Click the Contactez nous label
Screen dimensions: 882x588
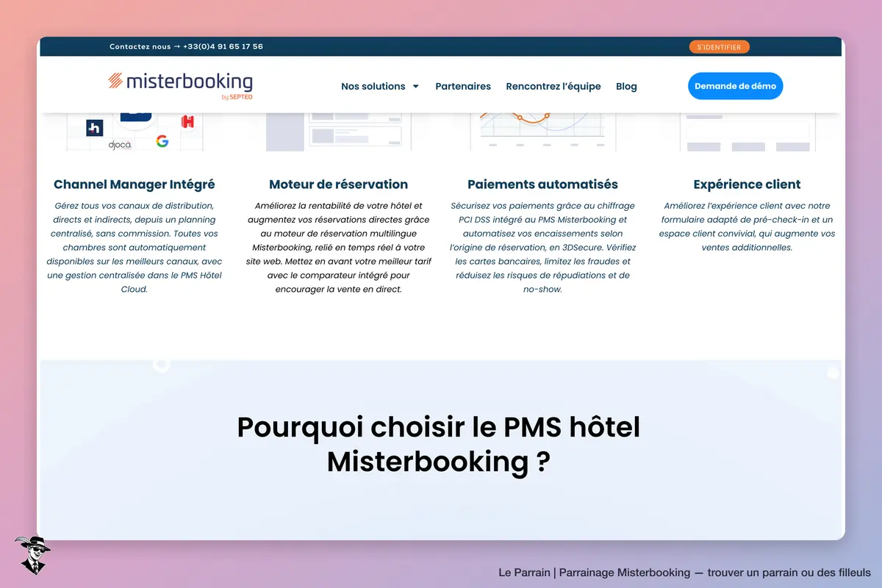[x=140, y=46]
